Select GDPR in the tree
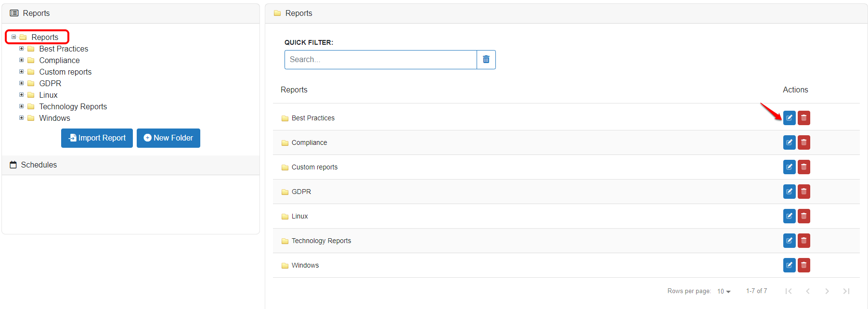This screenshot has width=868, height=309. [x=50, y=83]
